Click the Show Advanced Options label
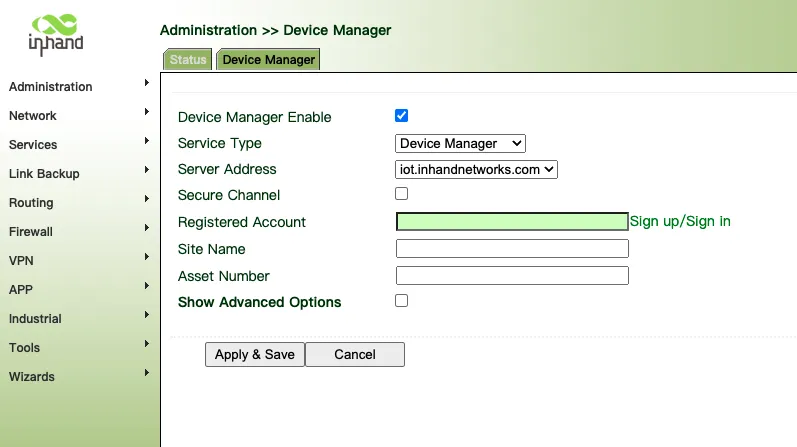Image resolution: width=797 pixels, height=447 pixels. coord(259,302)
